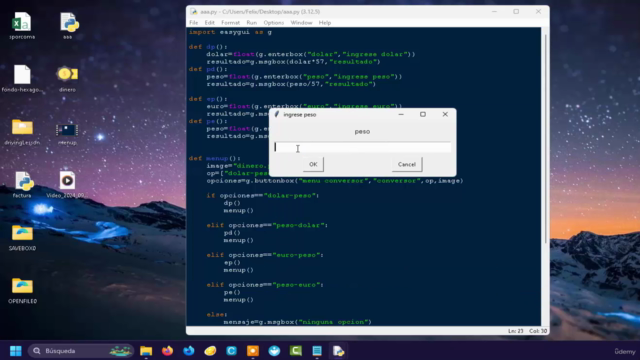This screenshot has width=640, height=360.
Task: Click the 'else:' line in editor
Action: pos(217,315)
